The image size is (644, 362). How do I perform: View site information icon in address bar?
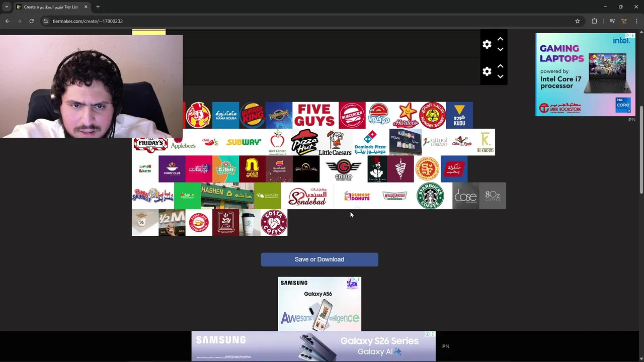click(46, 21)
